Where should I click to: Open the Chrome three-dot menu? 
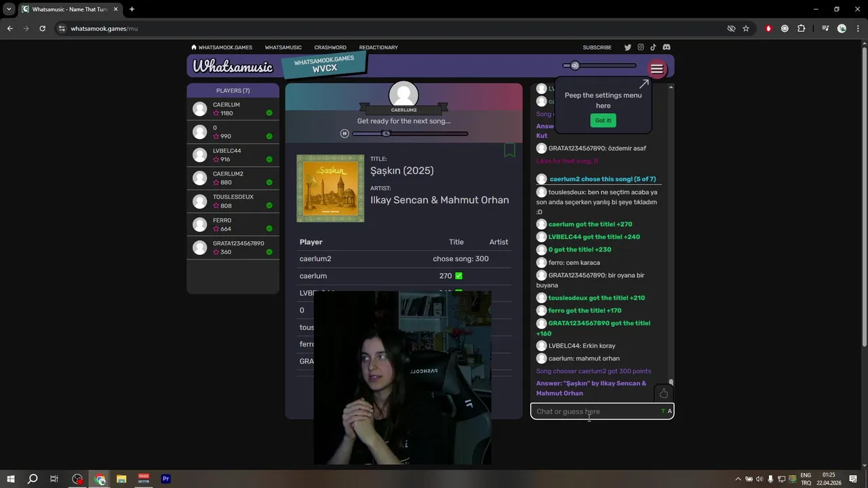coord(857,28)
